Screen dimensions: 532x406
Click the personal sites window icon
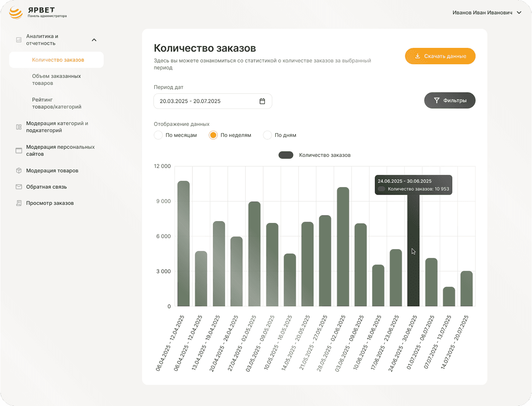pyautogui.click(x=19, y=151)
